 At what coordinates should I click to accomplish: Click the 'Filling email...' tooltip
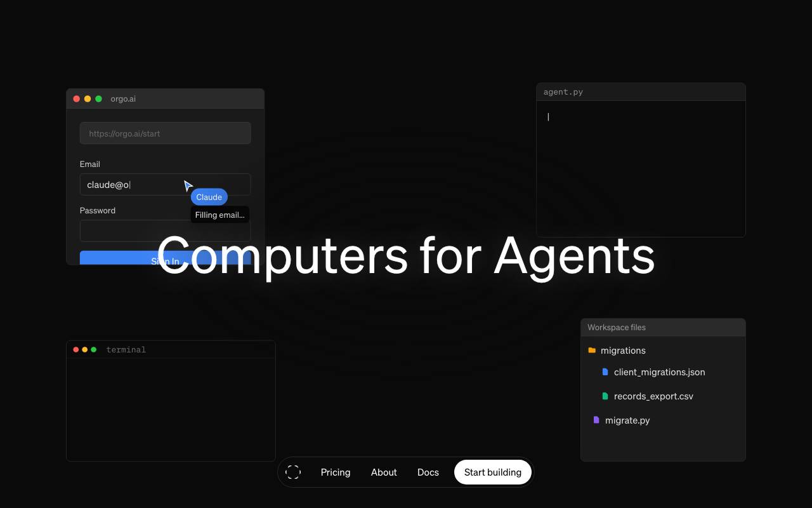[x=219, y=215]
